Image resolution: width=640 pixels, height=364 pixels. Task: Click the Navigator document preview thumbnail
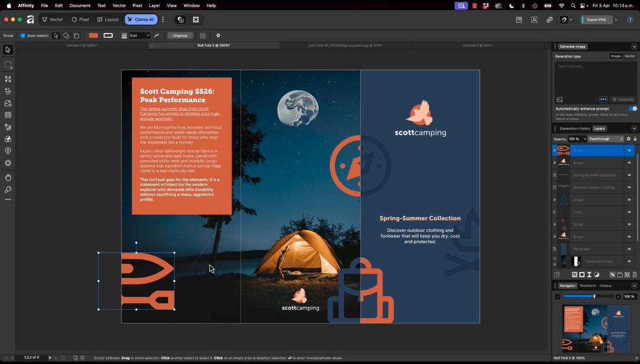(x=596, y=329)
